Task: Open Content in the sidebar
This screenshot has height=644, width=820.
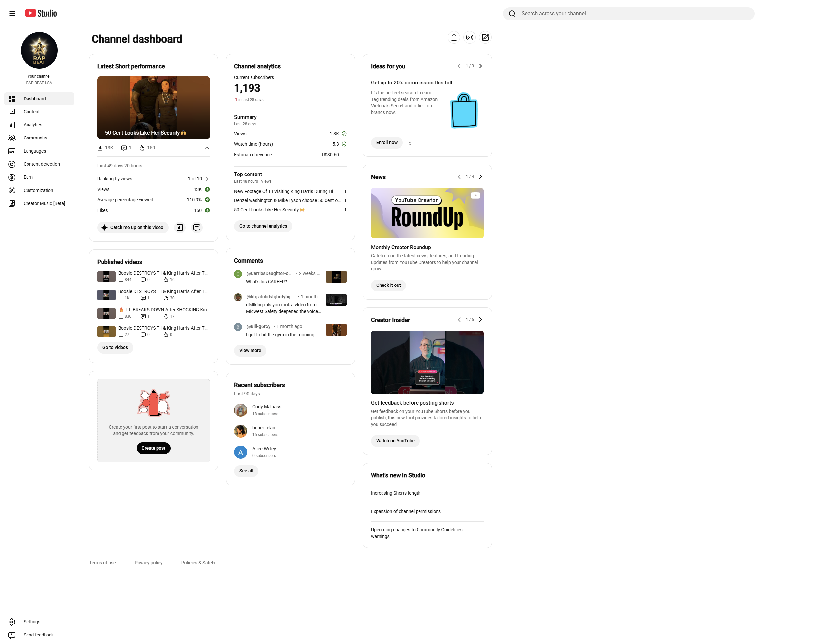Action: coord(39,112)
